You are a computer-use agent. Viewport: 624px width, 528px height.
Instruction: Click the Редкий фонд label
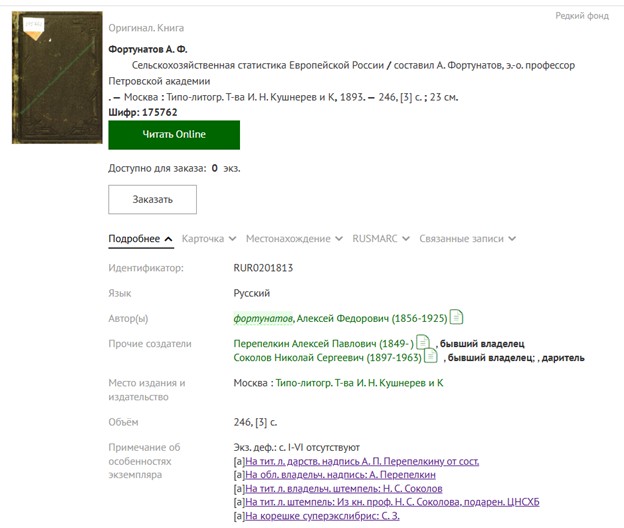coord(582,16)
